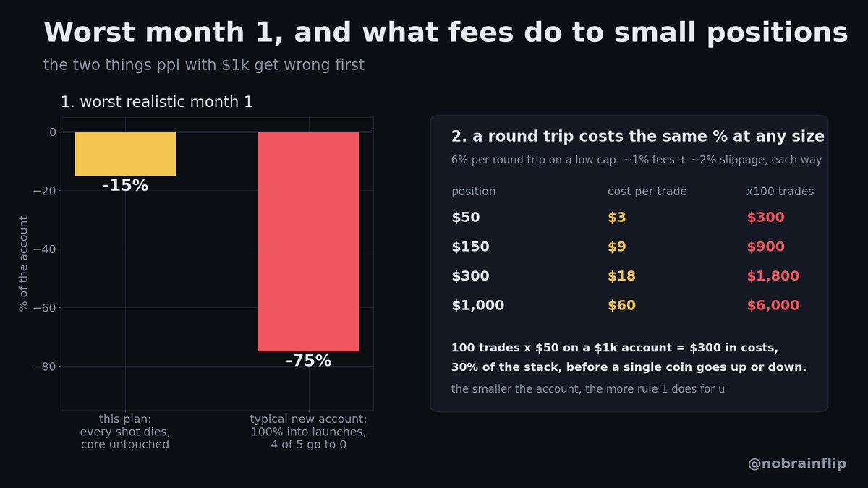Click the 'x100 trades' column header

[x=780, y=192]
